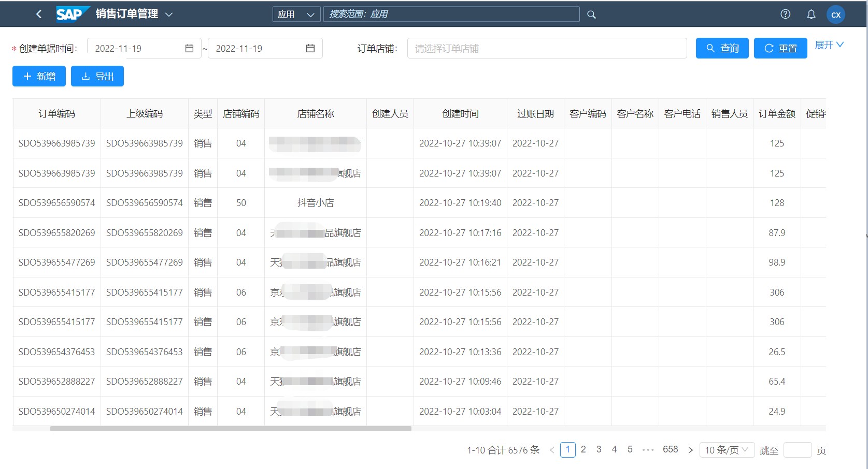Open notifications bell icon
868x469 pixels.
811,14
